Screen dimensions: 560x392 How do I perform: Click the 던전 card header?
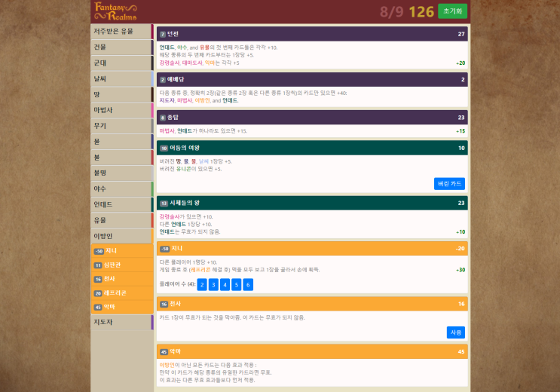(312, 34)
